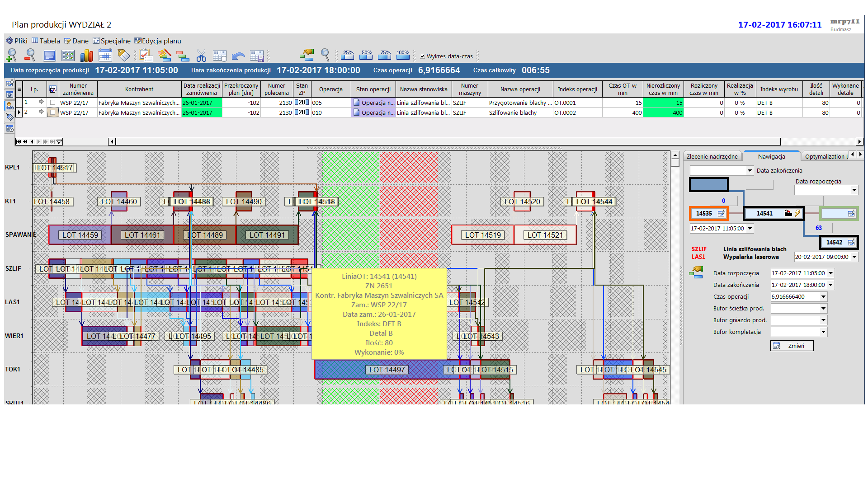
Task: Open the Data zakończenia top combo box
Action: 750,170
